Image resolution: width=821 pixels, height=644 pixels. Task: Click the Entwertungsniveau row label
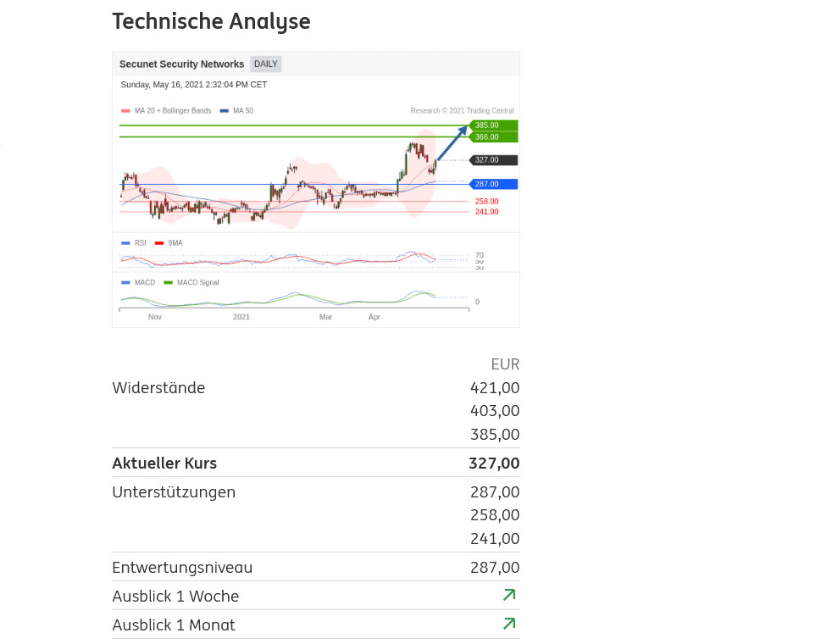[182, 568]
